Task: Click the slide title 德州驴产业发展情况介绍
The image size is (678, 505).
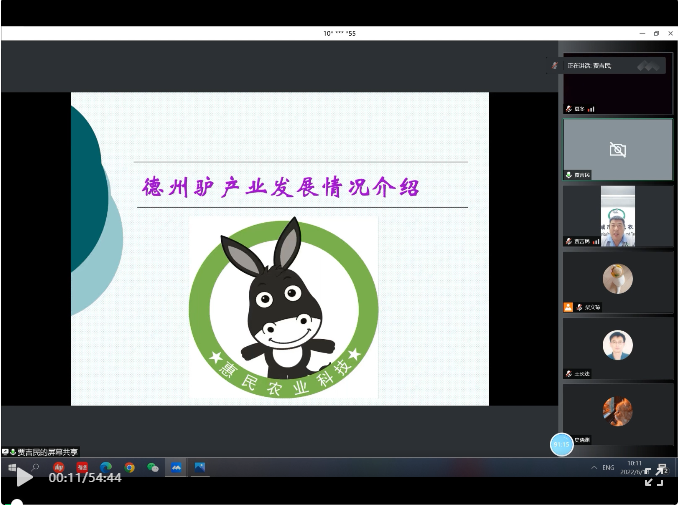Action: [281, 187]
